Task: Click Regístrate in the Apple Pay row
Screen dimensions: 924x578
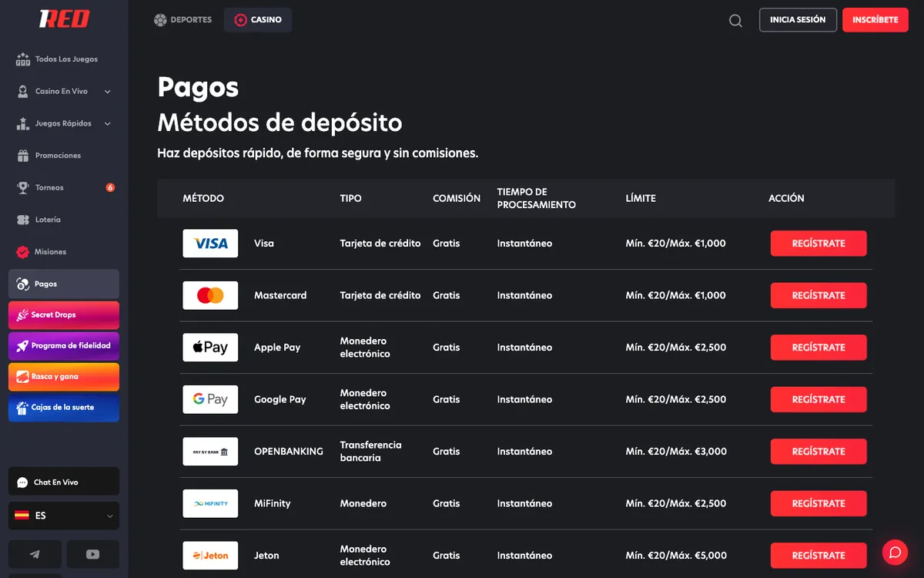Action: (819, 348)
